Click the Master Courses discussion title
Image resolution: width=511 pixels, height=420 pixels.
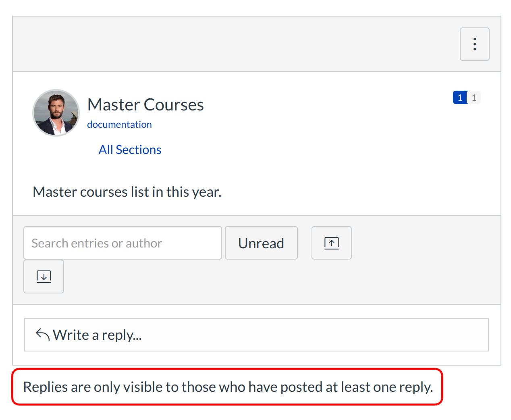(145, 105)
